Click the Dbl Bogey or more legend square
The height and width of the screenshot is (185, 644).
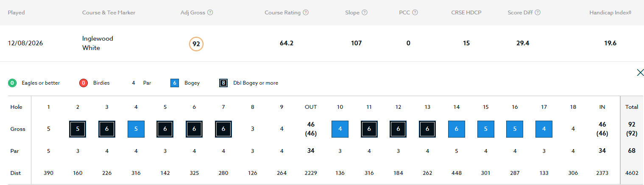tap(224, 83)
